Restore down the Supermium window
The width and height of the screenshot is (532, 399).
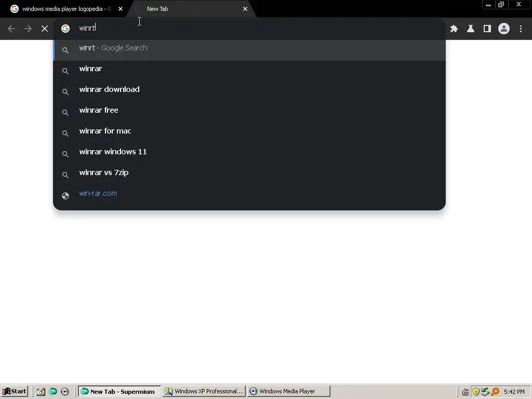[501, 5]
